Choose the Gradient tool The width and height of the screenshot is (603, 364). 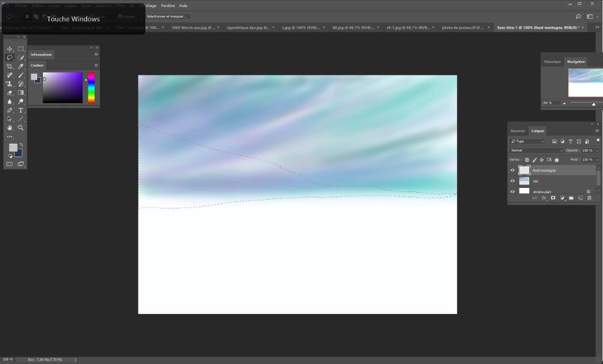tap(21, 92)
